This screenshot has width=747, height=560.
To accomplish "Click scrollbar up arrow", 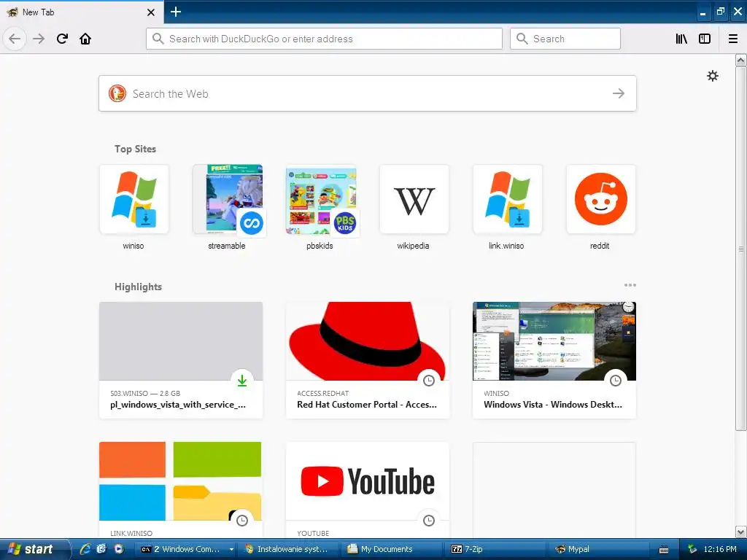I will click(x=741, y=61).
